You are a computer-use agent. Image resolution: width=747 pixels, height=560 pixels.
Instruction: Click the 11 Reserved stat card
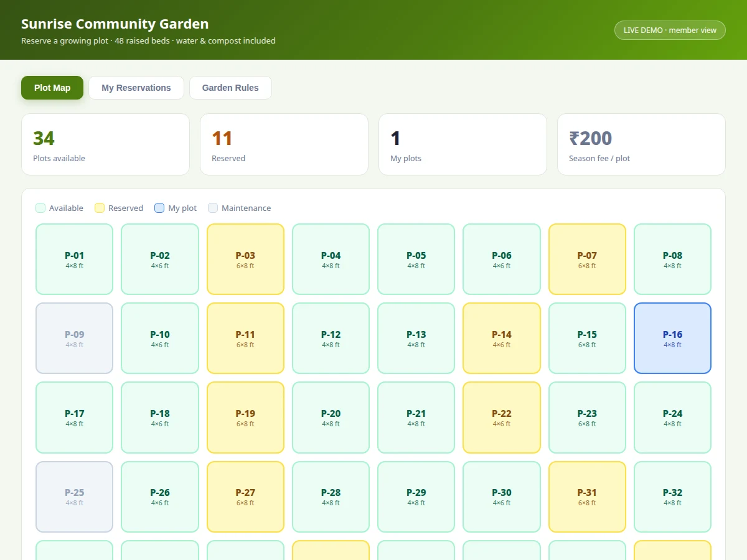point(284,144)
